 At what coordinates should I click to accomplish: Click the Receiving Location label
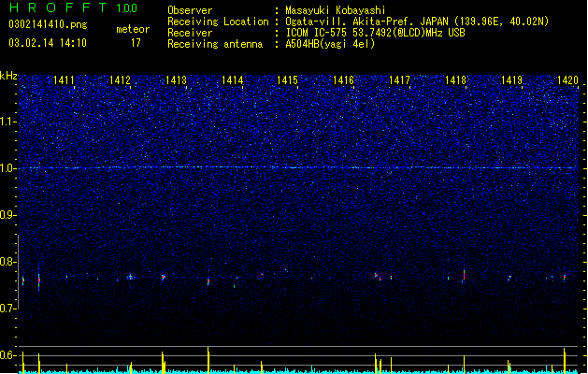pos(218,22)
